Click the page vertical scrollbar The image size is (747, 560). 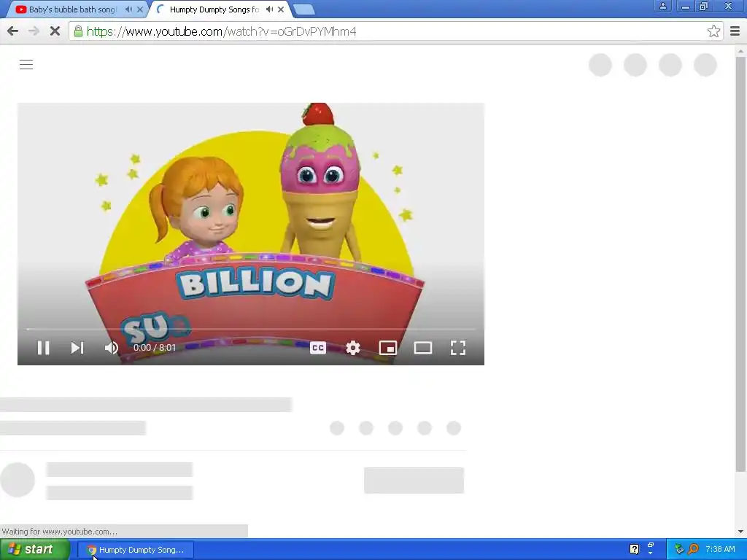pos(740,265)
